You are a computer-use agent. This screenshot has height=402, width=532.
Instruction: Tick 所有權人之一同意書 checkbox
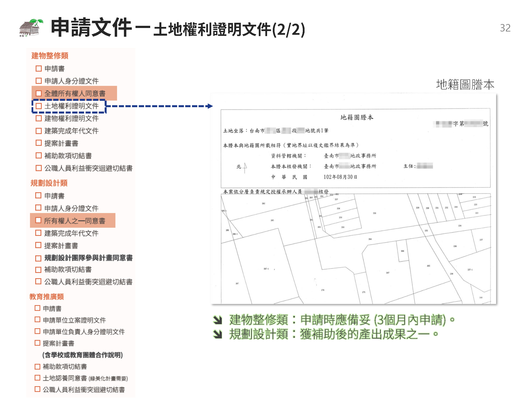[x=38, y=220]
